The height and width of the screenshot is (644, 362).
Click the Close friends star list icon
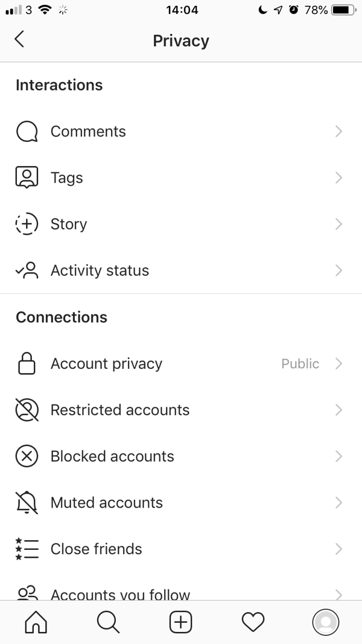(27, 549)
